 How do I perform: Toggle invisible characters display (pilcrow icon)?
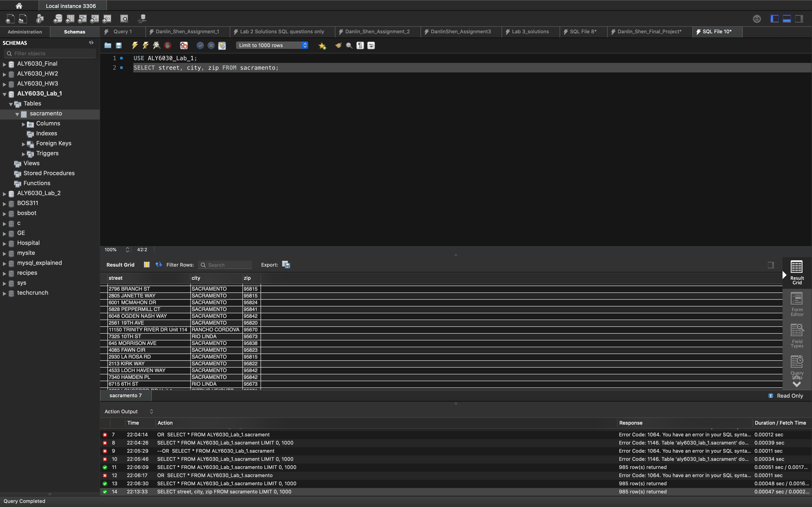click(x=360, y=45)
